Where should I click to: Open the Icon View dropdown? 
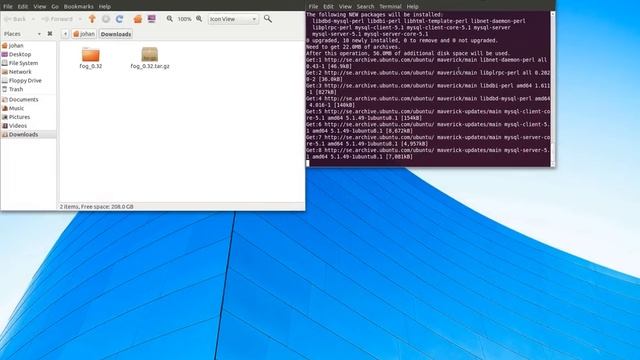(x=233, y=19)
